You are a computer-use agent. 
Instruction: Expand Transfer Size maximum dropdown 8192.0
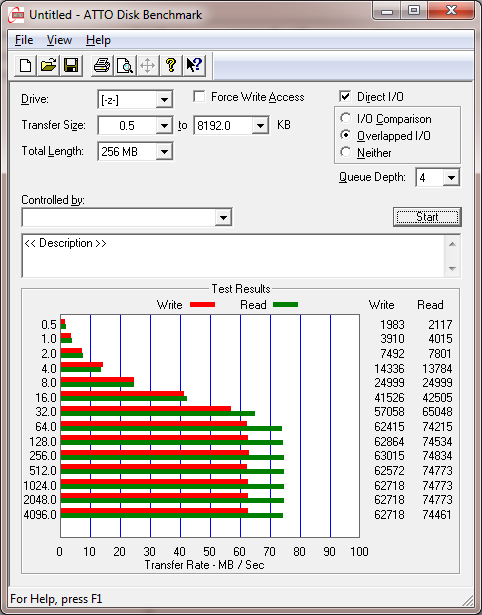click(x=260, y=126)
